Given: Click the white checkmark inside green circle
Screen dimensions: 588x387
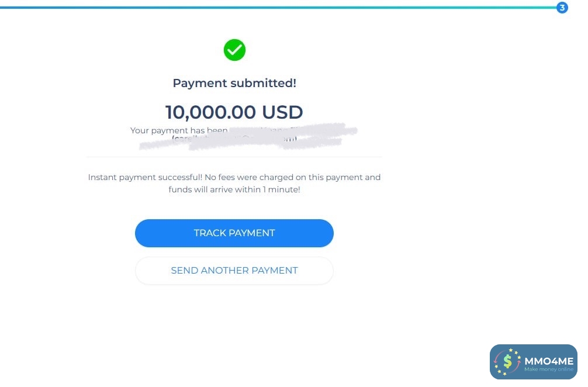Looking at the screenshot, I should pyautogui.click(x=234, y=50).
